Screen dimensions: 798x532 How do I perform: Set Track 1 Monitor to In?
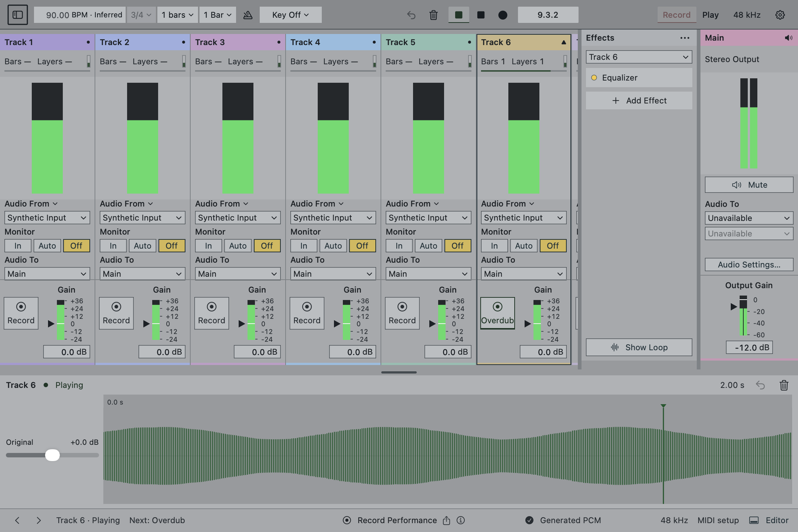pos(18,246)
